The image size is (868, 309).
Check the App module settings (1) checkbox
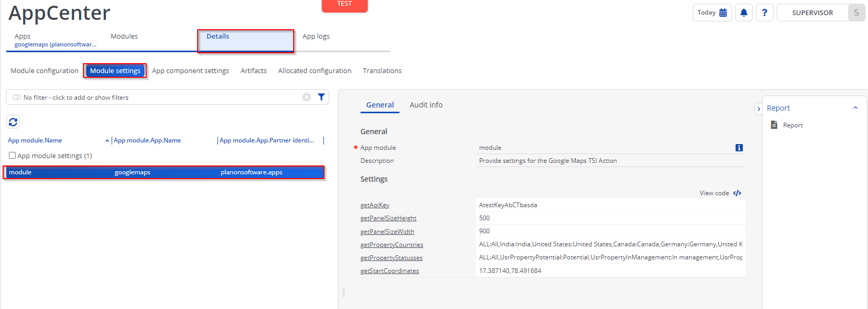tap(12, 156)
